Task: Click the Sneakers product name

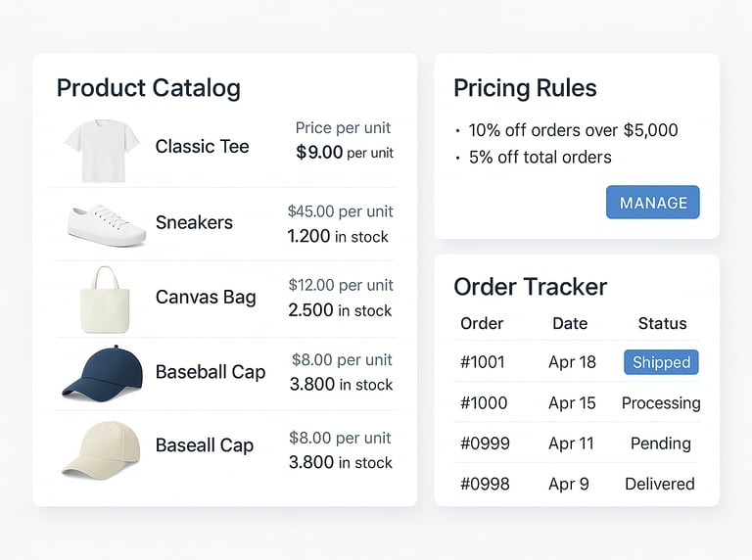Action: click(194, 222)
